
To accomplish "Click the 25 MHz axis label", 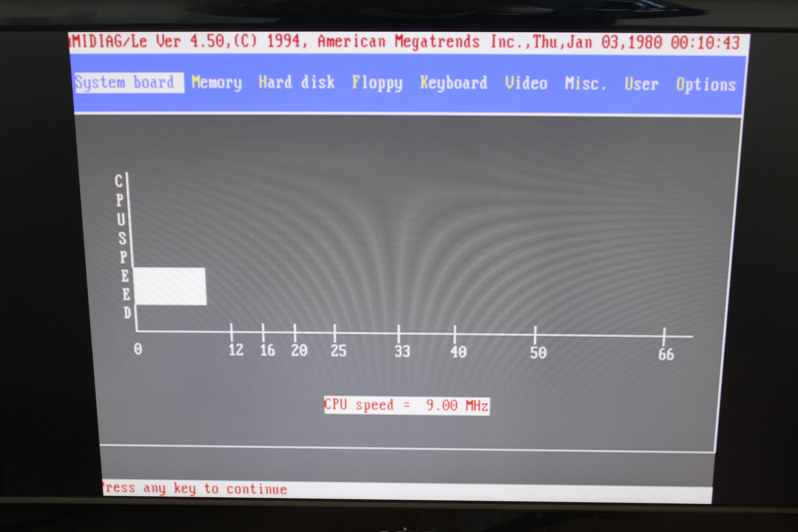I will click(x=338, y=351).
